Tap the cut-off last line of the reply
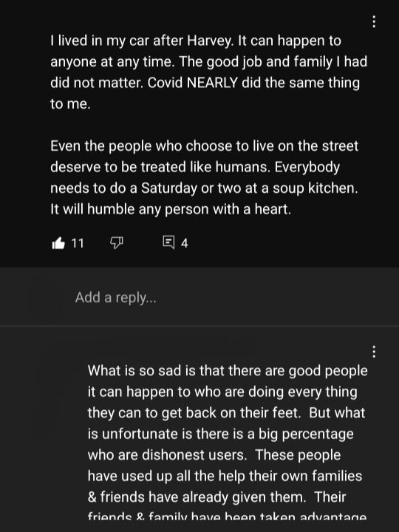The height and width of the screenshot is (532, 399). coord(227,516)
